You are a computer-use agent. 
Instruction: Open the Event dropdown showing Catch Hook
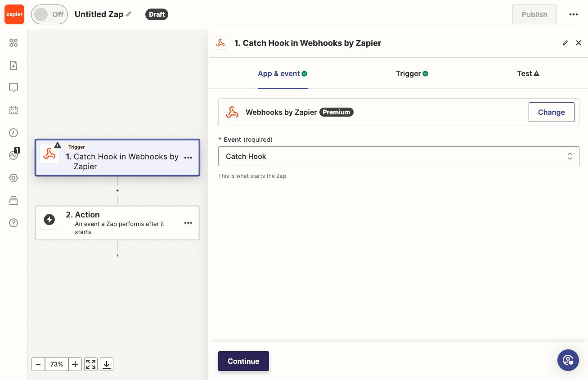click(x=399, y=156)
